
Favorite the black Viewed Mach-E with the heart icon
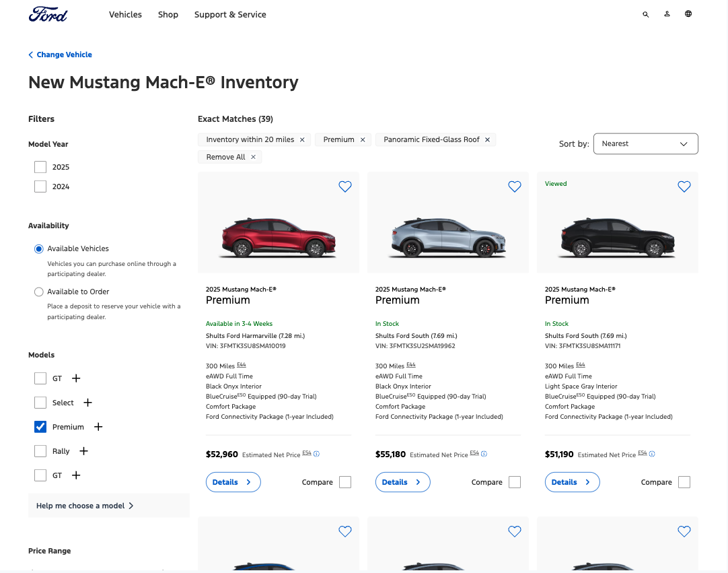tap(684, 187)
